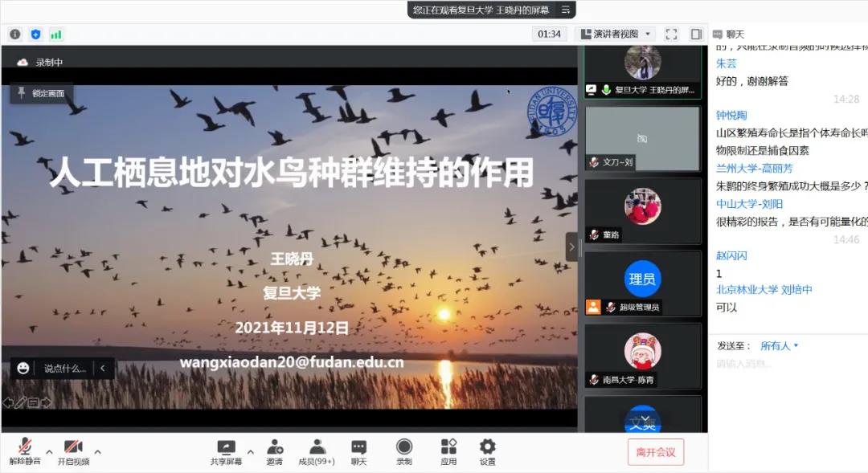Toggle fullscreen mode icon

tap(672, 34)
